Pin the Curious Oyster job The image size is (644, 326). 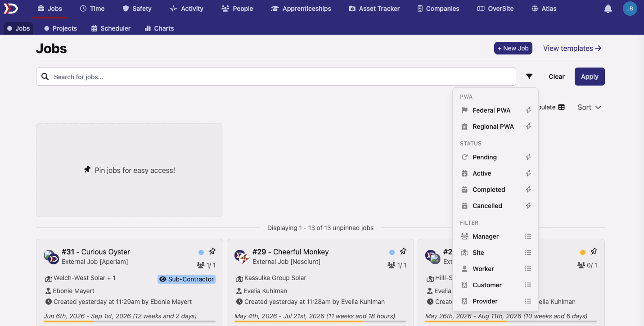point(212,251)
